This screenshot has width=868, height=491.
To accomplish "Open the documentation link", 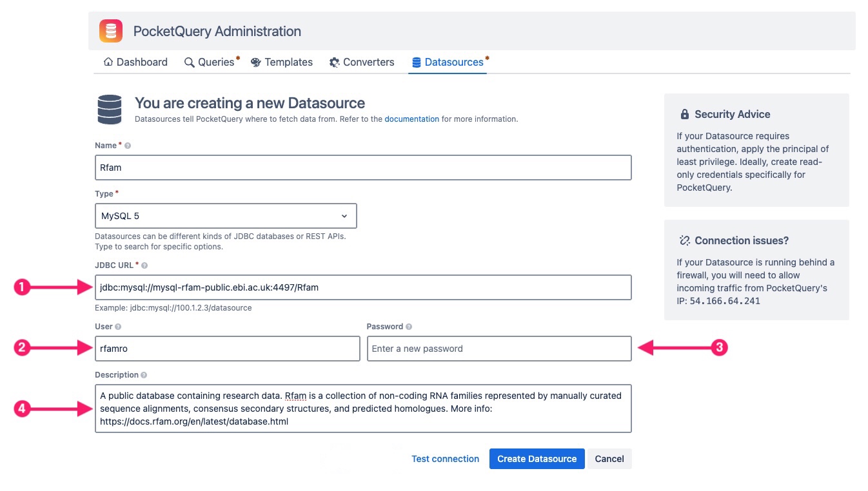I will click(411, 119).
